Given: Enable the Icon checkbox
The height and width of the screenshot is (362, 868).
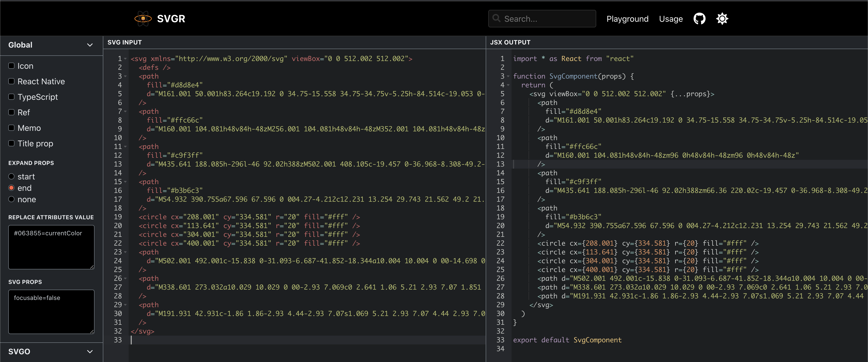Looking at the screenshot, I should tap(11, 66).
